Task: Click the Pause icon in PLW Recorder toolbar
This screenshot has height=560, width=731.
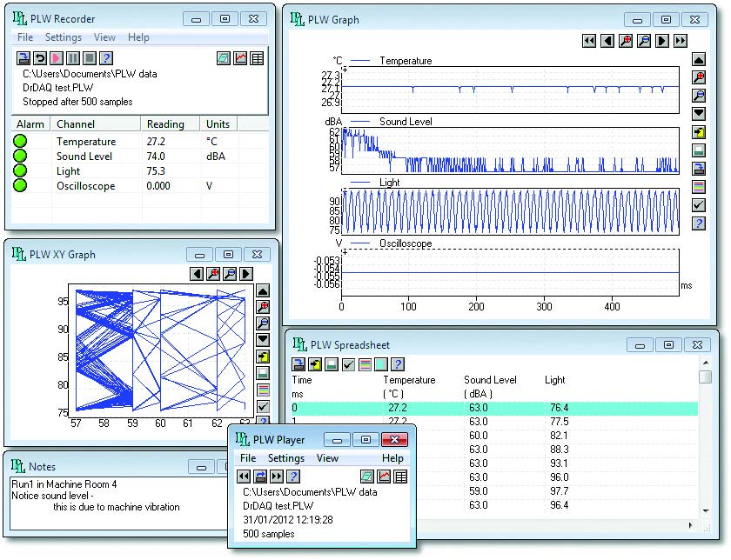Action: 73,58
